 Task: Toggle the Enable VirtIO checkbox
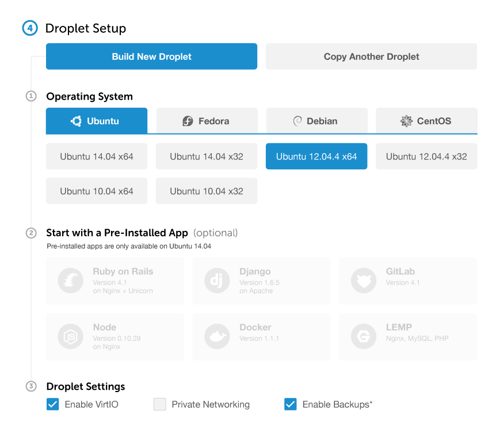tap(53, 404)
